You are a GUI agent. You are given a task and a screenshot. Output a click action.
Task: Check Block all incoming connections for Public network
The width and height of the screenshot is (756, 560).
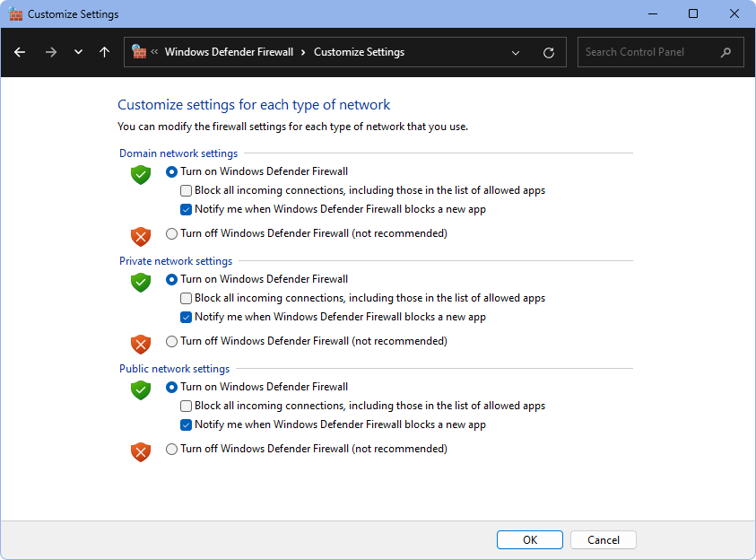187,406
